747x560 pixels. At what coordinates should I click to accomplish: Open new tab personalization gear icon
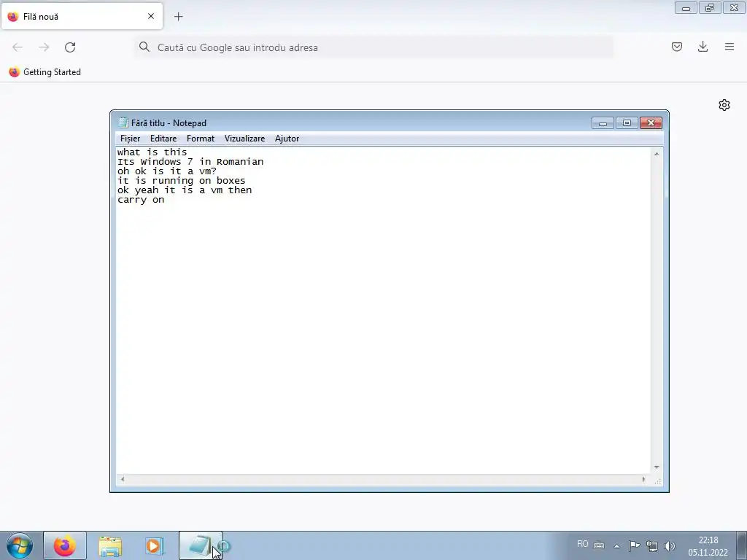724,105
